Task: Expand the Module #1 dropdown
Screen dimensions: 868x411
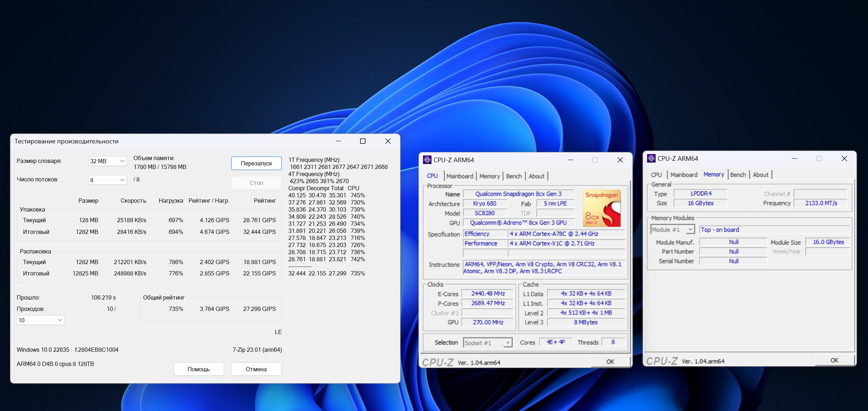Action: [690, 230]
